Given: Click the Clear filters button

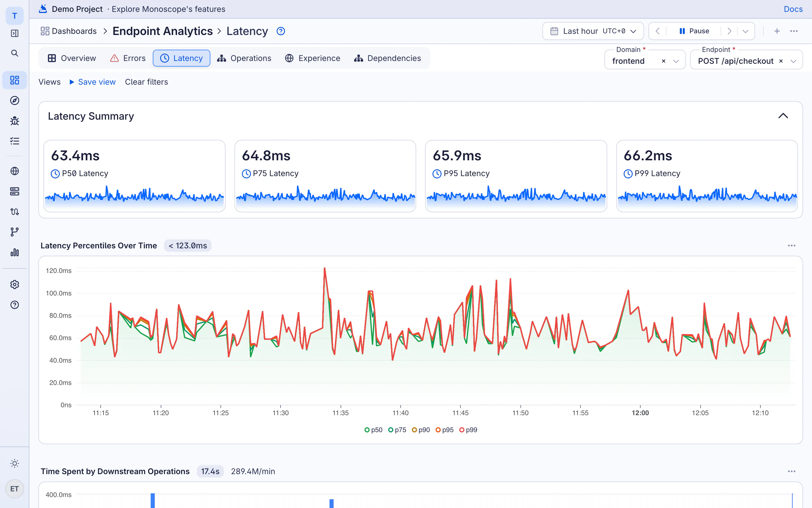Looking at the screenshot, I should [x=146, y=82].
